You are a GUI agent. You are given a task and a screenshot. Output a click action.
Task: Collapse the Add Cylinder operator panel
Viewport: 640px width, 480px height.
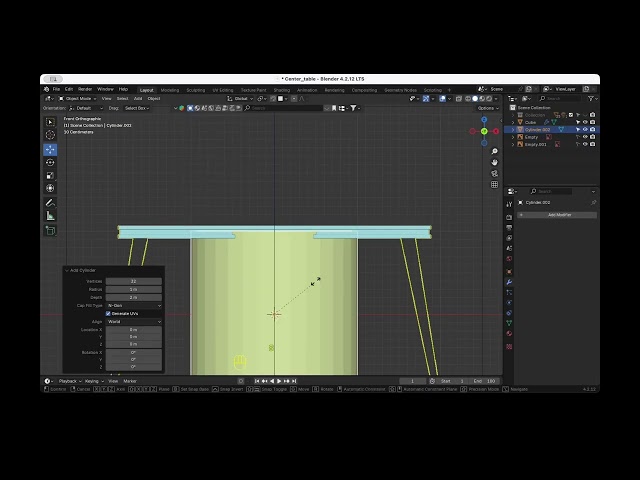(x=67, y=270)
